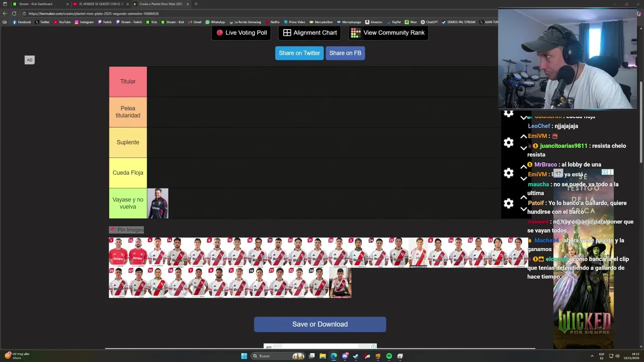
Task: Open Windows Start menu
Action: coord(244,356)
